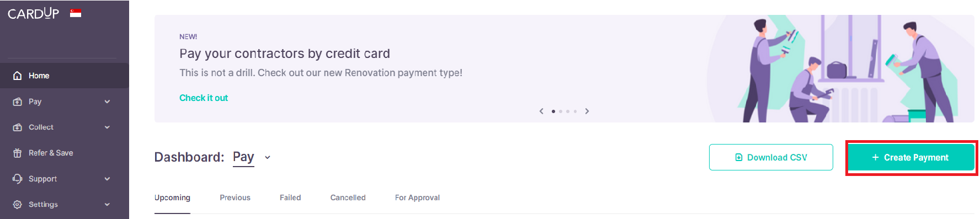Screen dimensions: 980x219
Task: Click the CardUp logo
Action: coord(34,13)
